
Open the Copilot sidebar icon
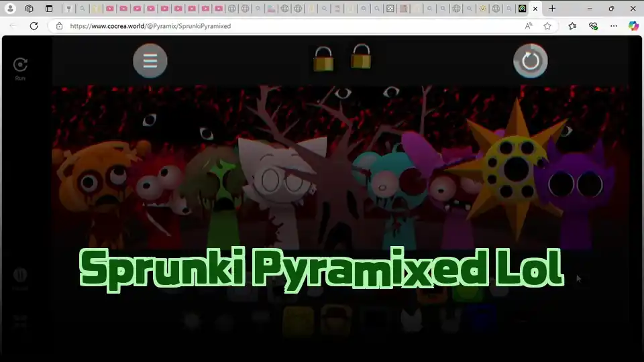pyautogui.click(x=633, y=26)
